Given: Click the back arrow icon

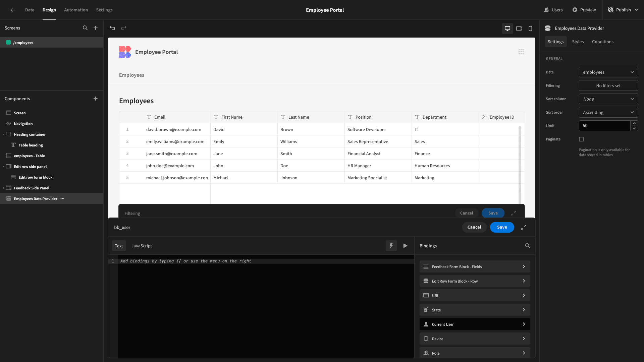Looking at the screenshot, I should [x=13, y=10].
